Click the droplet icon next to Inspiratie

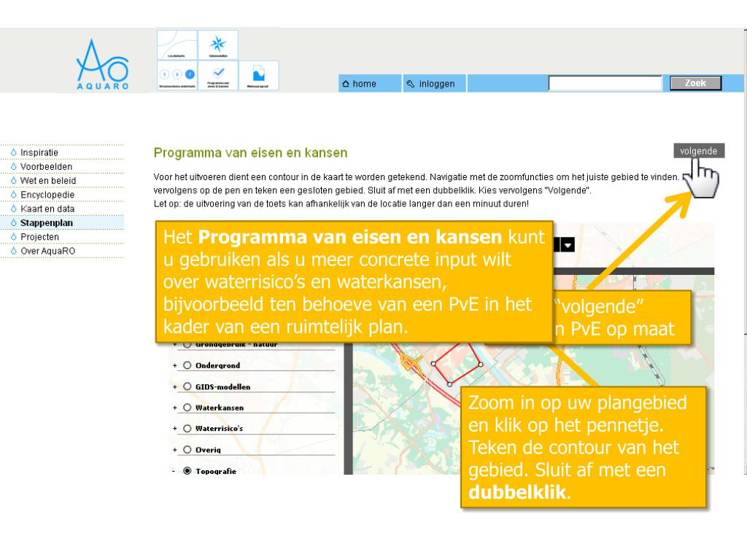[13, 152]
